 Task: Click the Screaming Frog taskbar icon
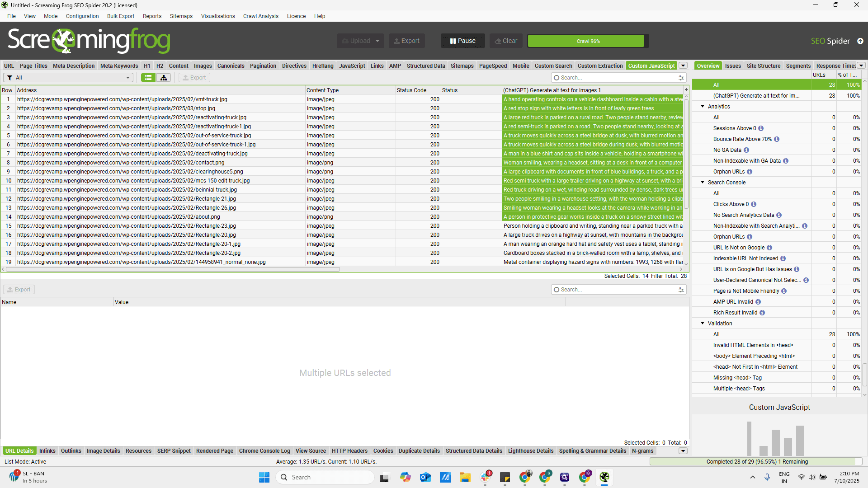click(x=604, y=477)
